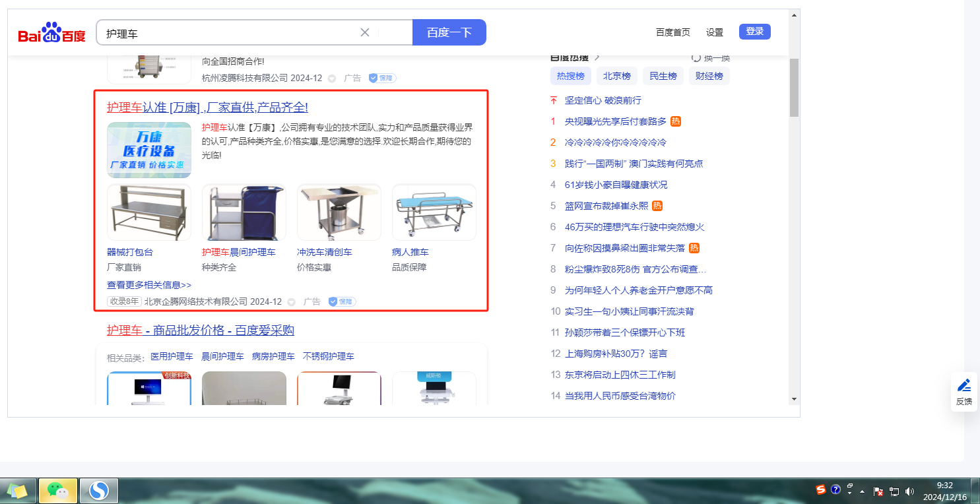This screenshot has height=504, width=980.
Task: Click the tray restore-window options icon
Action: (851, 485)
